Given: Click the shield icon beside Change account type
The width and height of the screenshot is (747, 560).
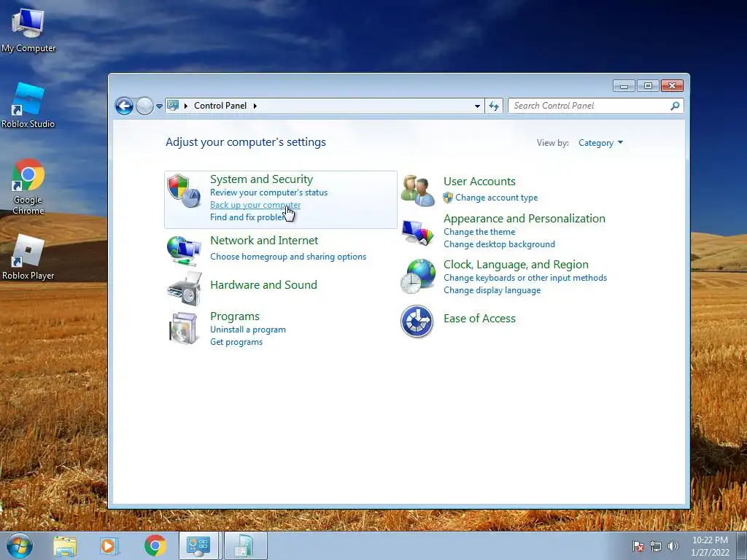Looking at the screenshot, I should (x=448, y=198).
